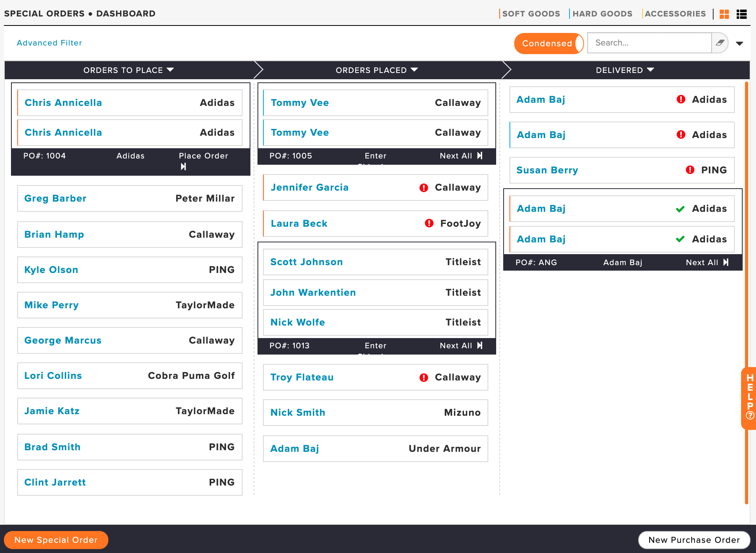The height and width of the screenshot is (553, 756).
Task: Click Next All icon for PO# 1005
Action: pos(480,156)
